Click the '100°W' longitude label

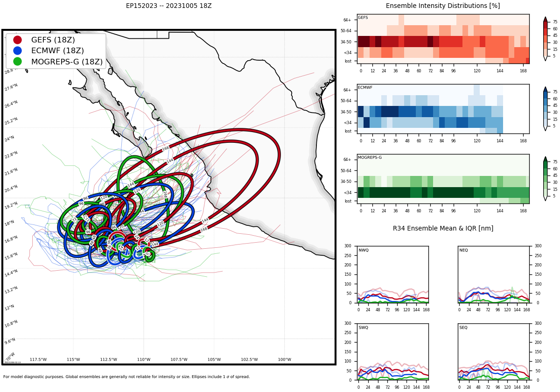284,360
